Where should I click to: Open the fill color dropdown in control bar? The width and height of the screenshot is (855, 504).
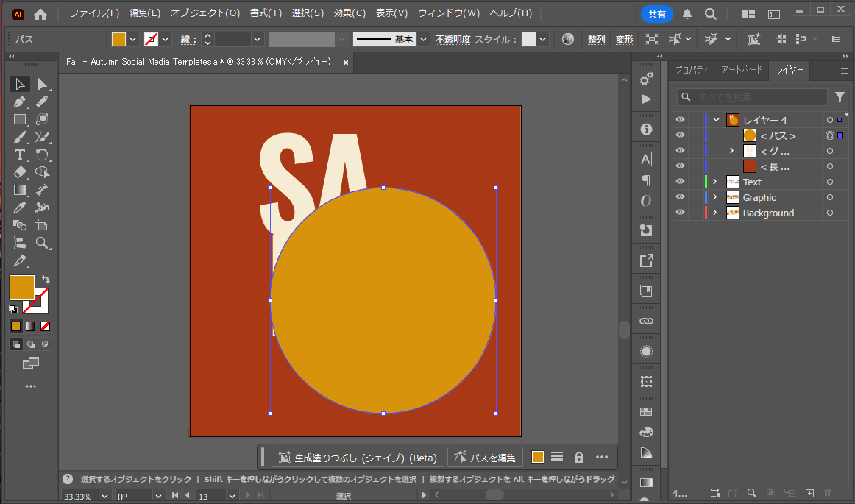132,39
